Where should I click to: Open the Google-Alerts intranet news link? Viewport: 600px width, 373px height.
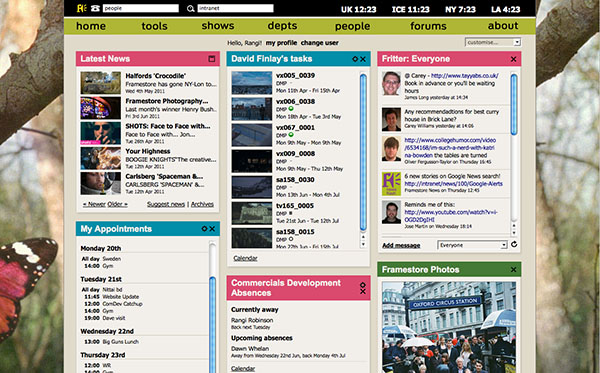click(x=453, y=184)
